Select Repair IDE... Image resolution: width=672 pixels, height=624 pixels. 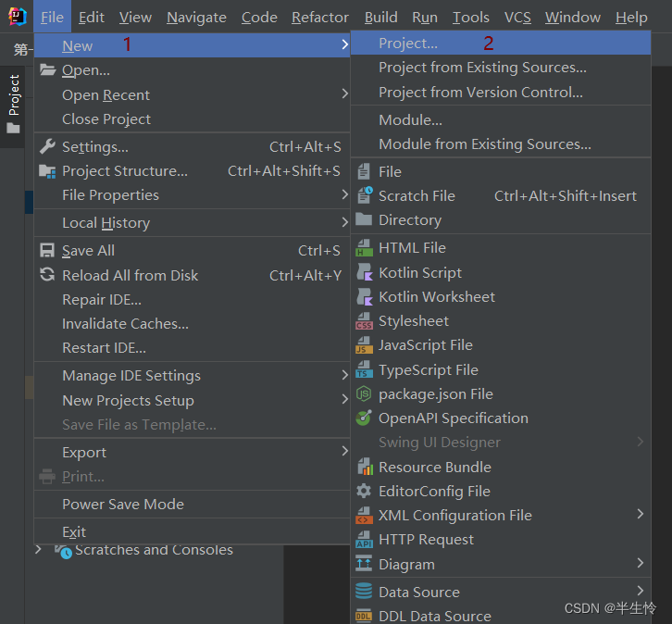coord(192,300)
